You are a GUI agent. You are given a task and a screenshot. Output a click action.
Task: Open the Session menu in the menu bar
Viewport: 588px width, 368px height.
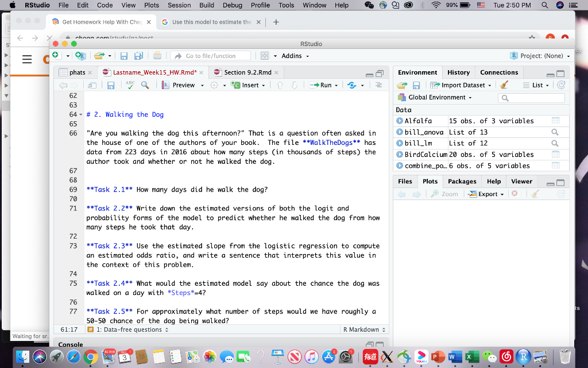coord(179,5)
